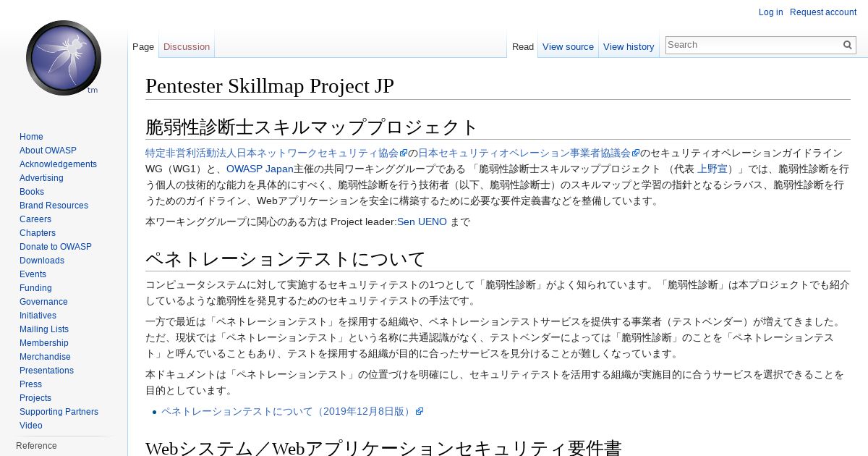
Task: Click external-link icon after 2019年12月8日版
Action: tap(420, 411)
